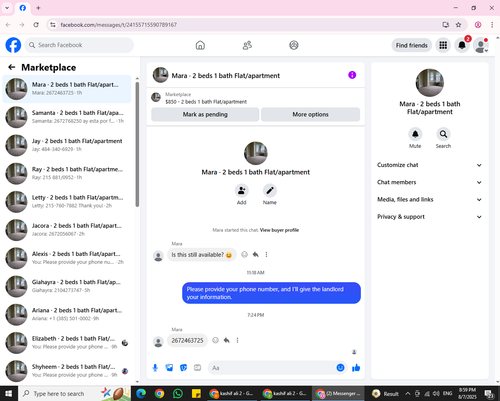Screen dimensions: 500x401
Task: Send a voice clip with microphone icon
Action: 155,368
